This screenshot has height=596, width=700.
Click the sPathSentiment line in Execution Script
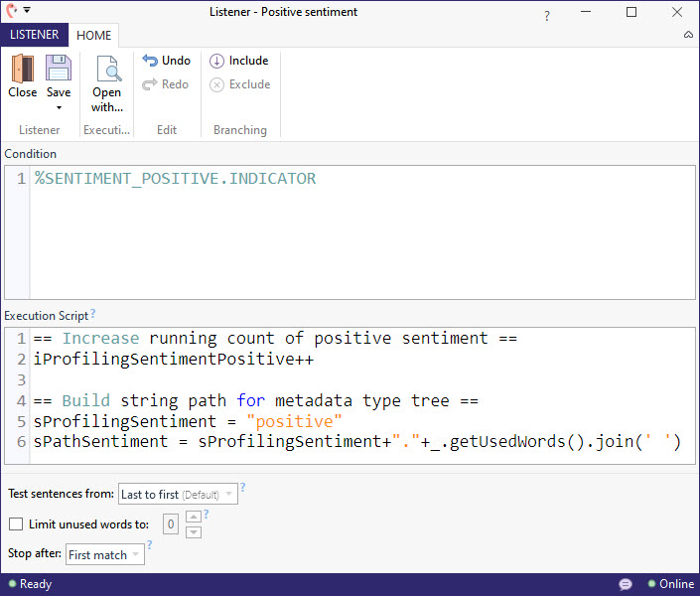[357, 442]
